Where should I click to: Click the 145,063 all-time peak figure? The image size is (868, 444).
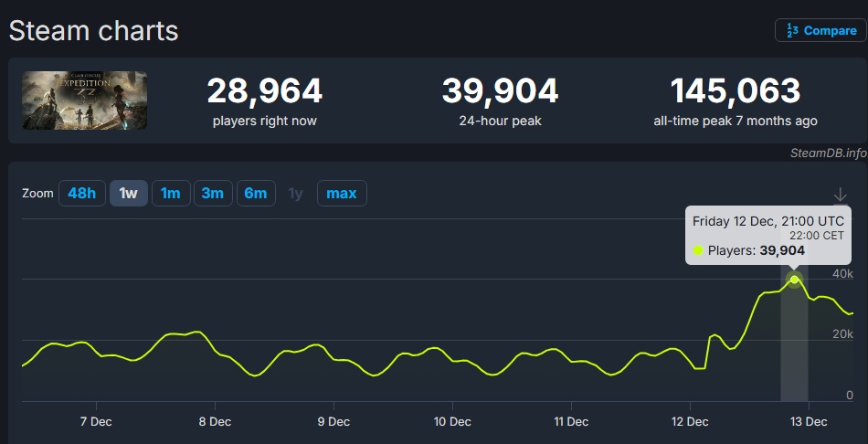click(x=736, y=91)
